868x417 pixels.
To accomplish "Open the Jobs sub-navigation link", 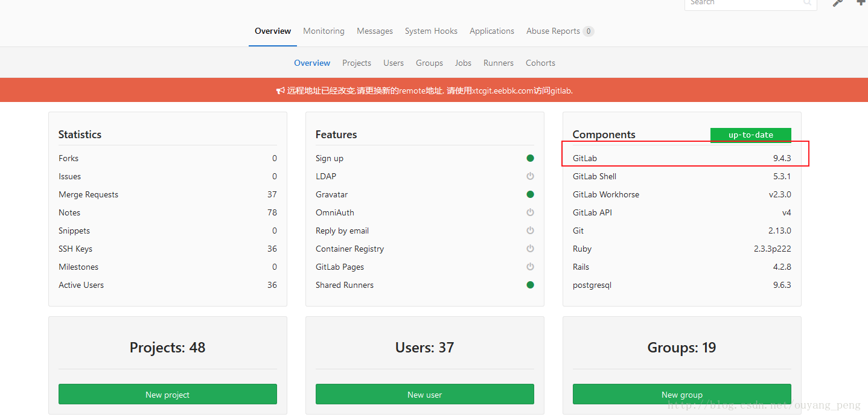I will click(463, 63).
